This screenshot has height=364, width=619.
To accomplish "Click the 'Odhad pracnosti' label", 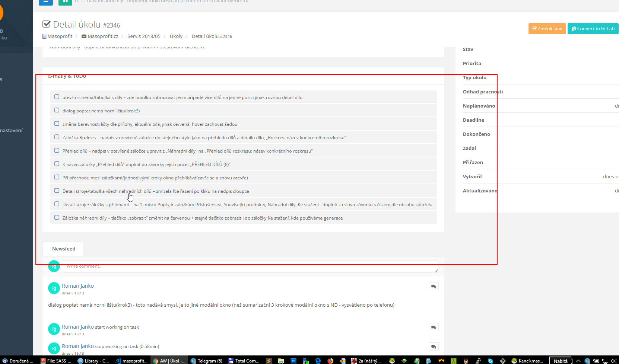I will (483, 92).
